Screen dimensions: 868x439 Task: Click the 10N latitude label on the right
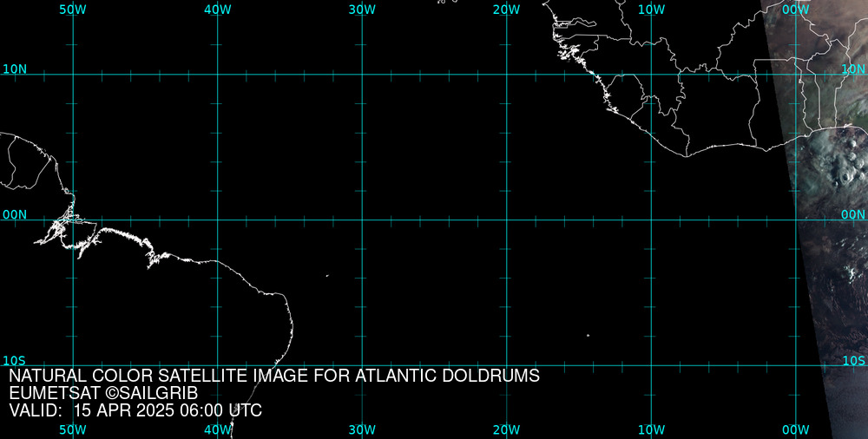tap(853, 69)
